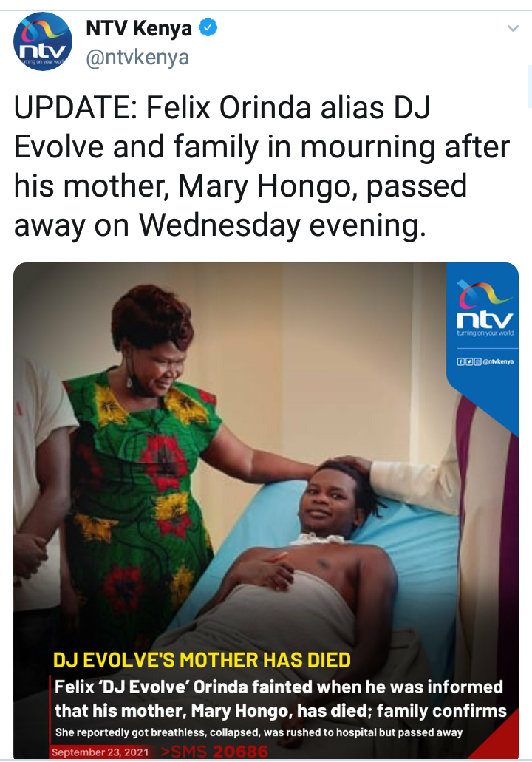532x762 pixels.
Task: Visit the @ntvkenya handle under the name
Action: click(x=137, y=58)
